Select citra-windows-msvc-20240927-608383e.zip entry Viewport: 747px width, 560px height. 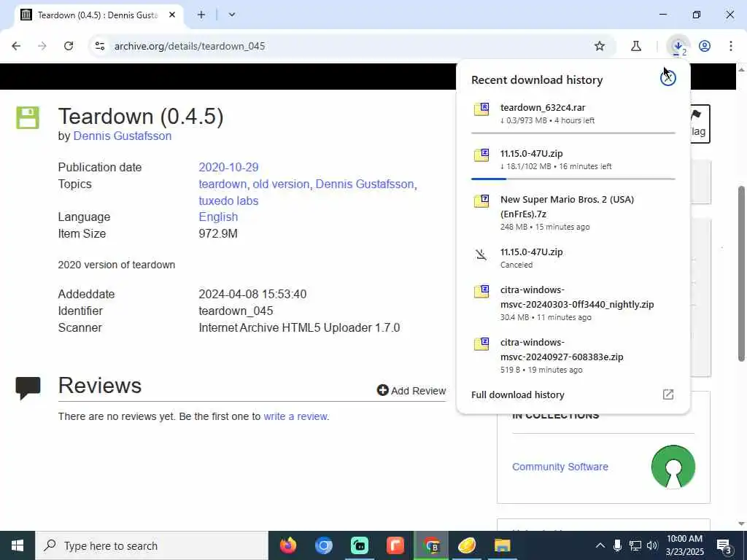[x=562, y=349]
